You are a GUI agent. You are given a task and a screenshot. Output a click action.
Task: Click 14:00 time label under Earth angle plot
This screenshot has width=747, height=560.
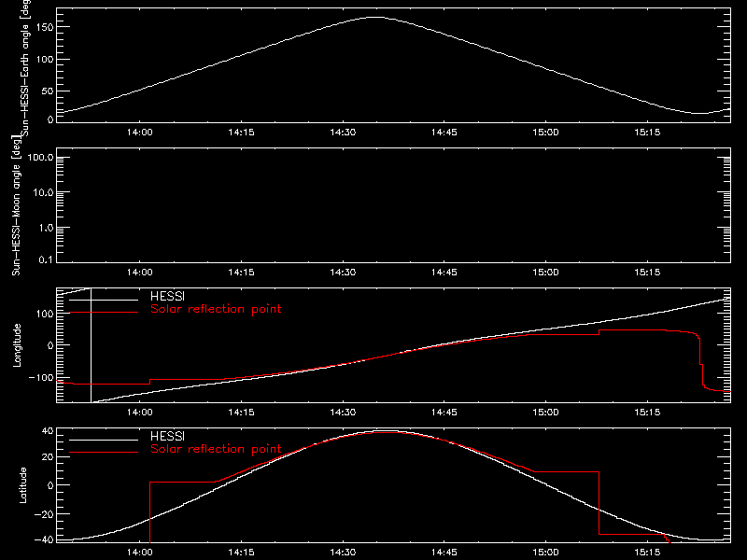point(139,132)
